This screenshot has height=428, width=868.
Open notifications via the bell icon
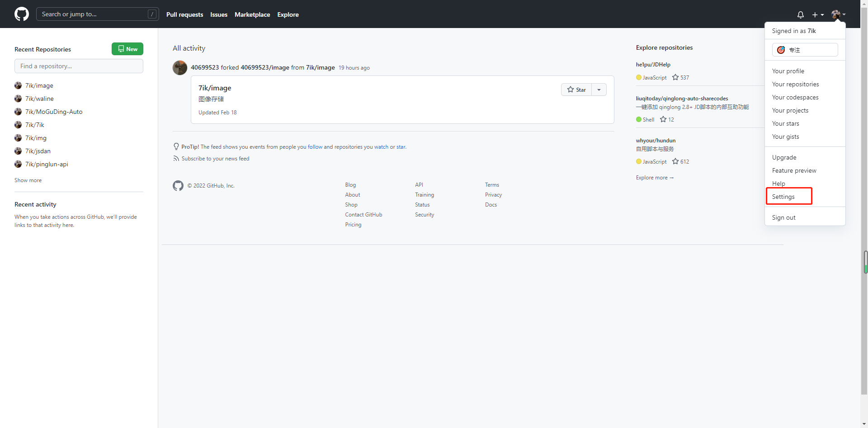coord(800,14)
